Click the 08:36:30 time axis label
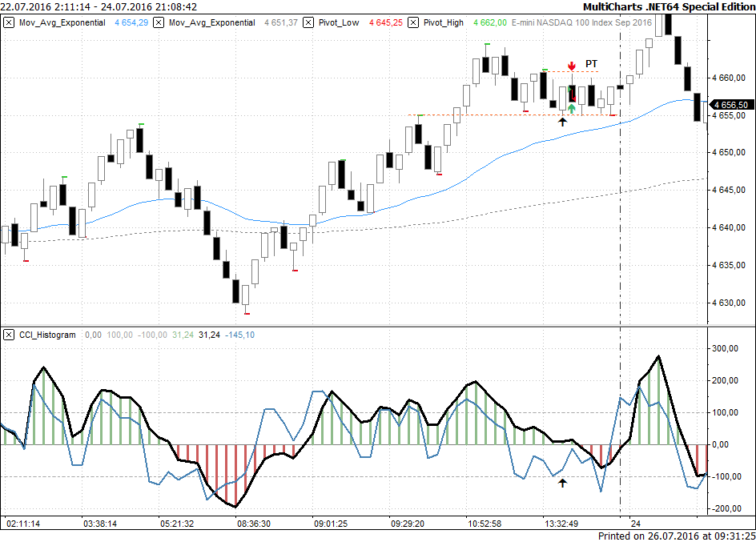Viewport: 756px width, 542px height. coord(254,524)
